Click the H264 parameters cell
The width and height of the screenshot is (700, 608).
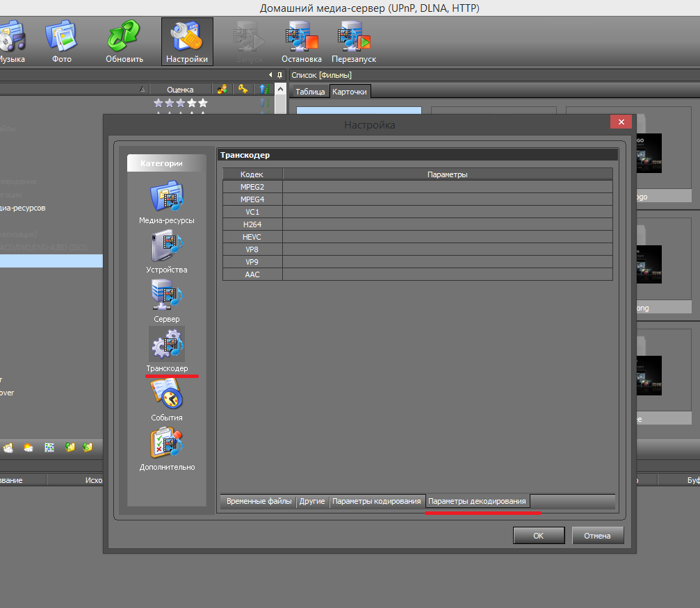(x=447, y=224)
